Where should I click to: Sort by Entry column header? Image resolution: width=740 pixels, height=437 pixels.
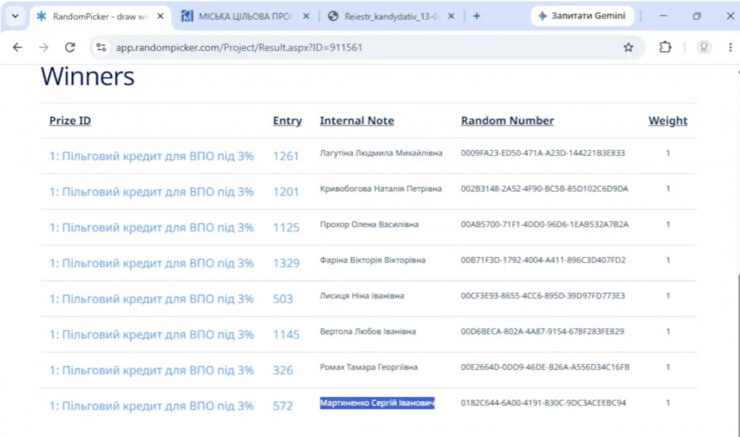pos(287,121)
